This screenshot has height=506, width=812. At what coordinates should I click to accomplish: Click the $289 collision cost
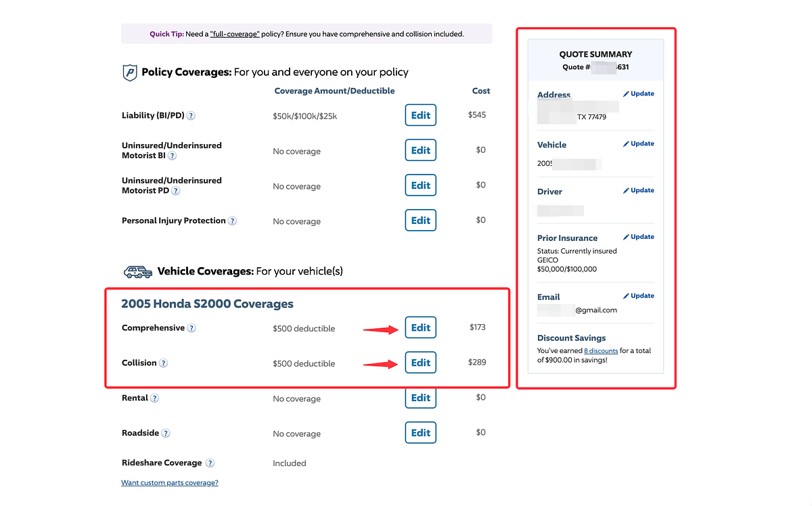(x=477, y=363)
